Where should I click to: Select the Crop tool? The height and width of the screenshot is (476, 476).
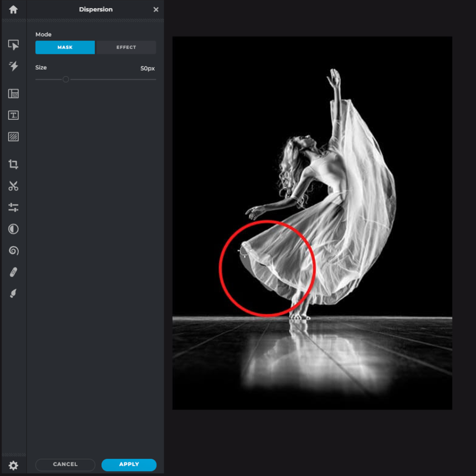pyautogui.click(x=14, y=164)
